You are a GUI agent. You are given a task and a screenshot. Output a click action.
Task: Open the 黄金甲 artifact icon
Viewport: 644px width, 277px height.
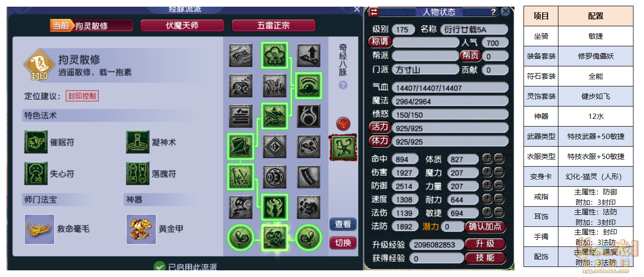point(141,229)
